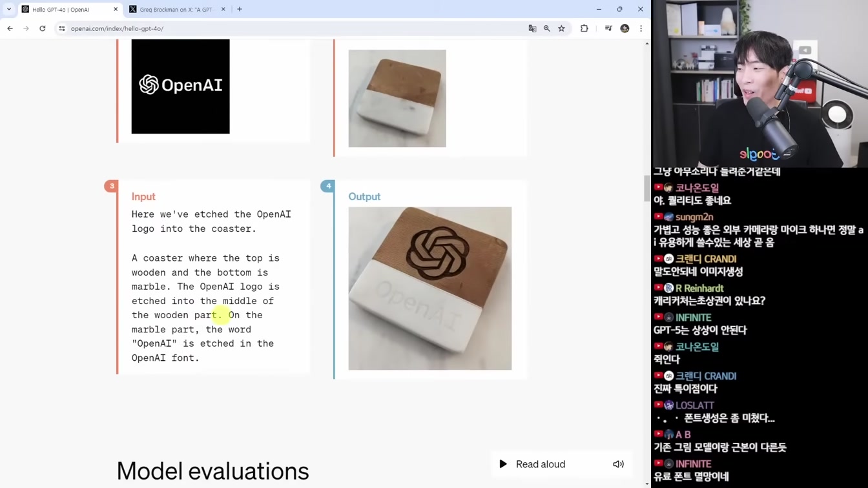Click the Read aloud label
868x488 pixels.
pos(541,464)
